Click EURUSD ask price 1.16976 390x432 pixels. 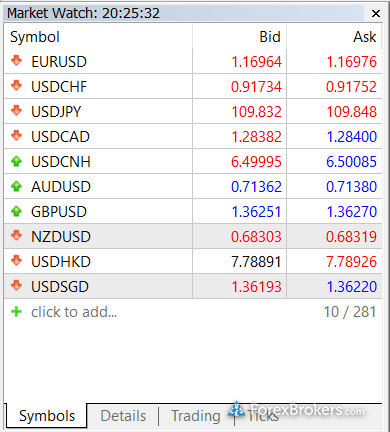[352, 62]
